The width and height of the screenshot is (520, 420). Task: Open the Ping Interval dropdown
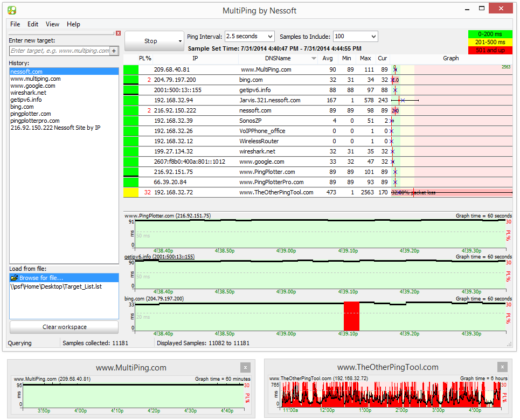pyautogui.click(x=270, y=37)
